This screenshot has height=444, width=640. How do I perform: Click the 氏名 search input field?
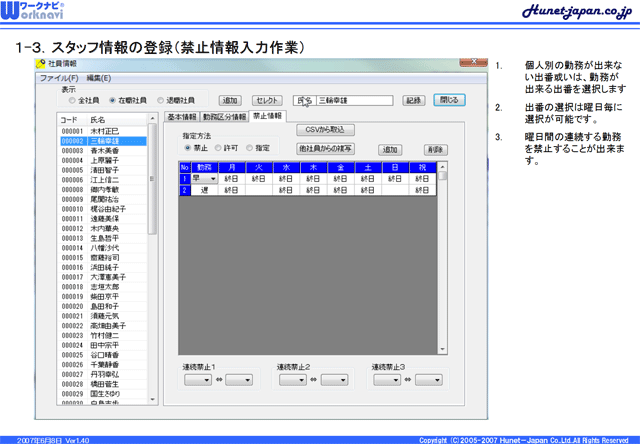357,100
